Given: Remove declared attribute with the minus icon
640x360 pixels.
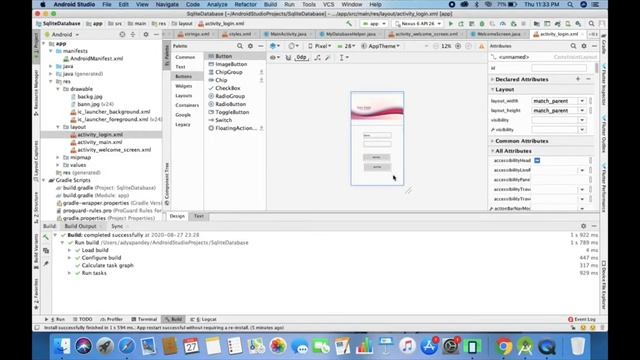Looking at the screenshot, I should (x=588, y=79).
